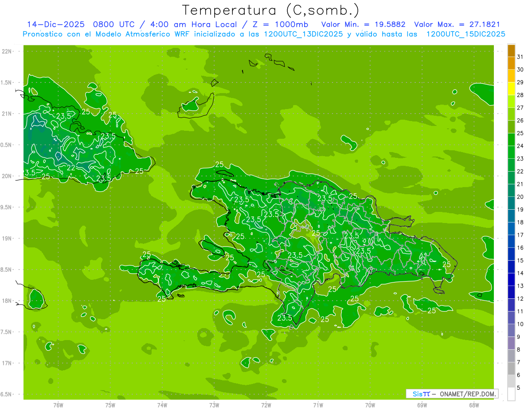Click the '7.5N' latitude axis label
This screenshot has height=411, width=532.
7,332
